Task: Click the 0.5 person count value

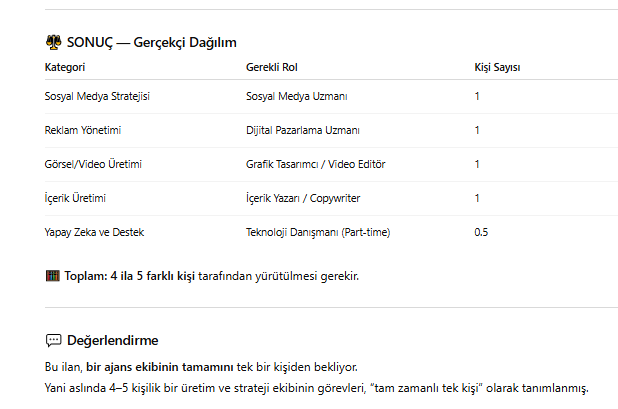Action: coord(481,232)
